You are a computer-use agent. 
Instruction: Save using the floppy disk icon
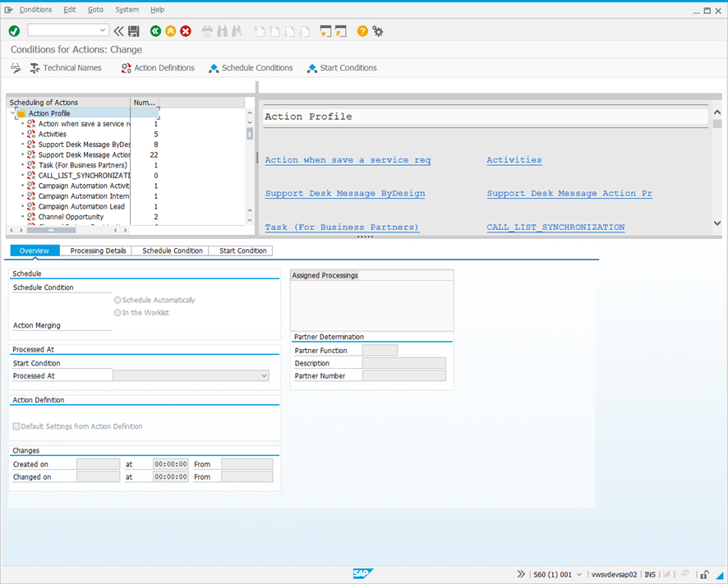pyautogui.click(x=134, y=31)
